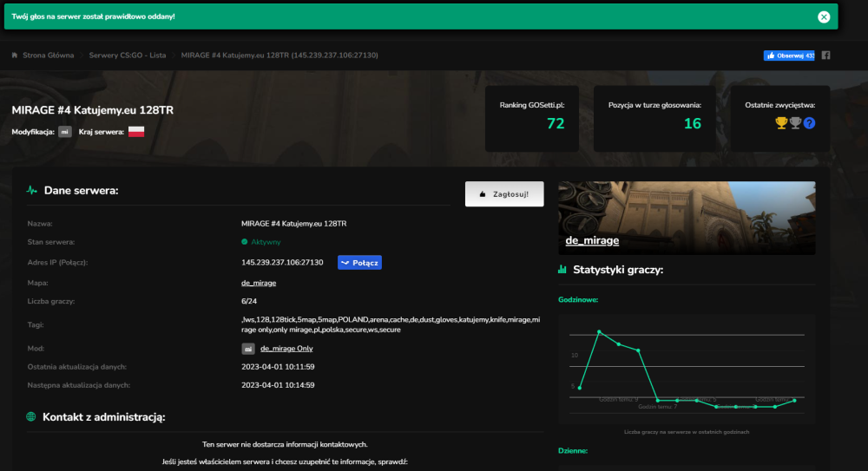The image size is (868, 471).
Task: Select the server IP 145.239.237.106:27130
Action: [x=282, y=262]
